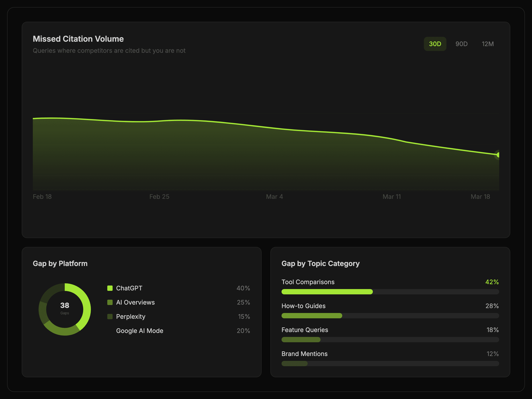Click the Tool Comparisons progress bar
This screenshot has height=399, width=532.
pyautogui.click(x=327, y=292)
